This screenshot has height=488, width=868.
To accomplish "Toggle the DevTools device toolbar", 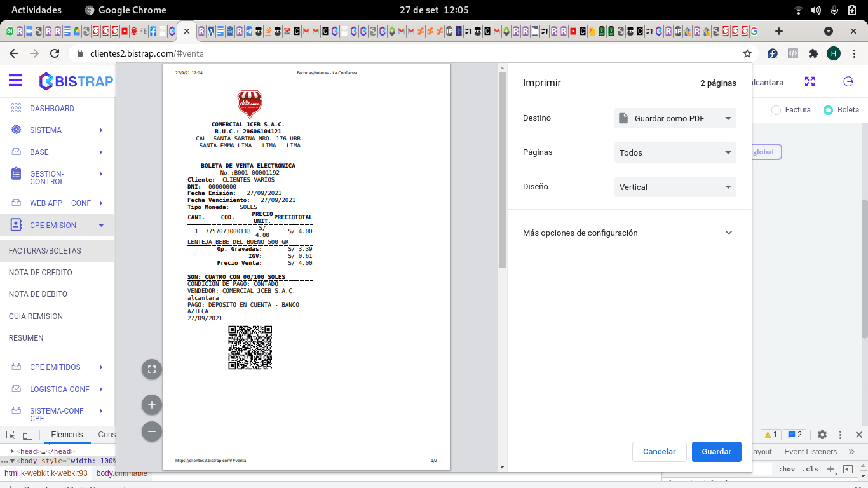I will [27, 435].
